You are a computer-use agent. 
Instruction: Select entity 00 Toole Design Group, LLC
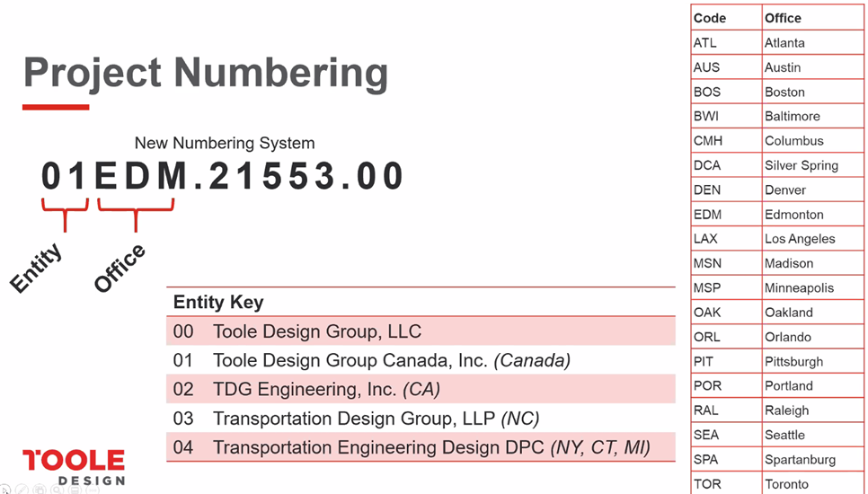pos(421,331)
